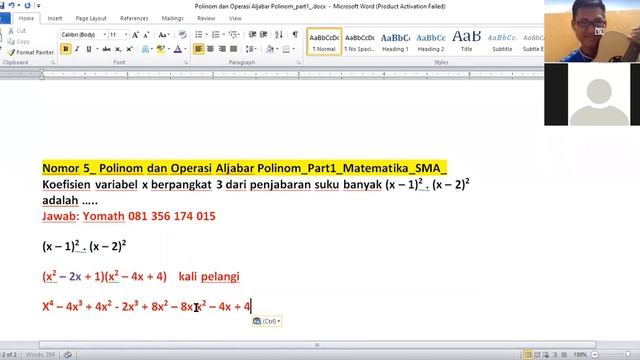Toggle Bold formatting button
This screenshot has height=360, width=640.
[65, 49]
